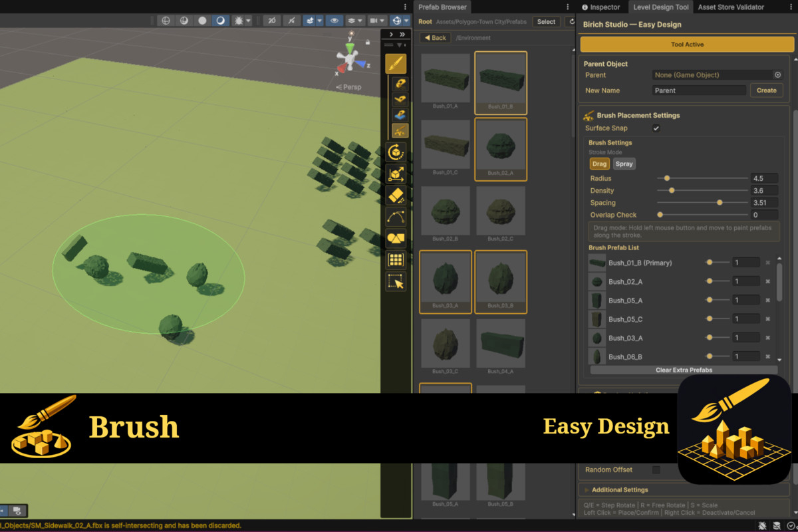Click the refresh icon beside Select button
The height and width of the screenshot is (532, 798).
point(571,22)
